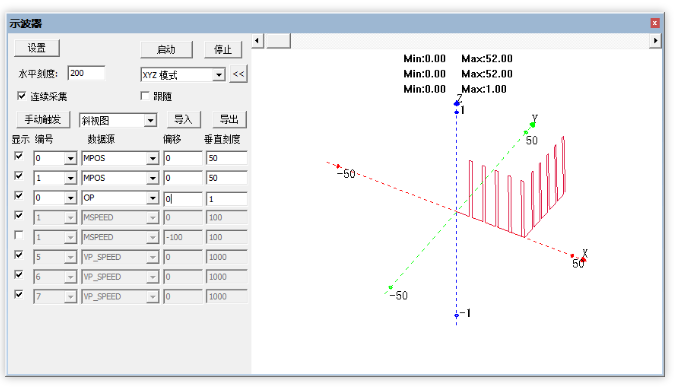
Task: Enable the 跟随 follow checkbox
Action: 145,96
